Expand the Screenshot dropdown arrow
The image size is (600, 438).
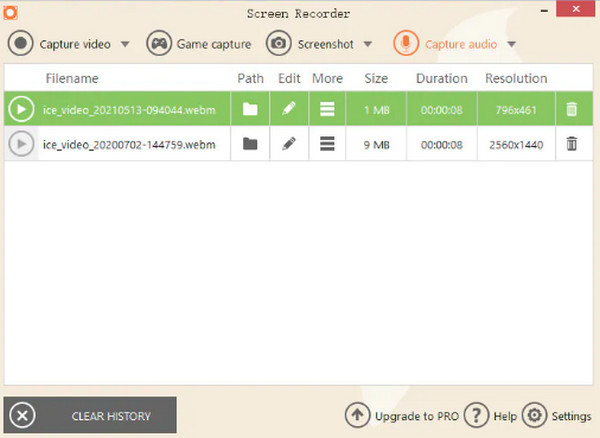tap(368, 44)
